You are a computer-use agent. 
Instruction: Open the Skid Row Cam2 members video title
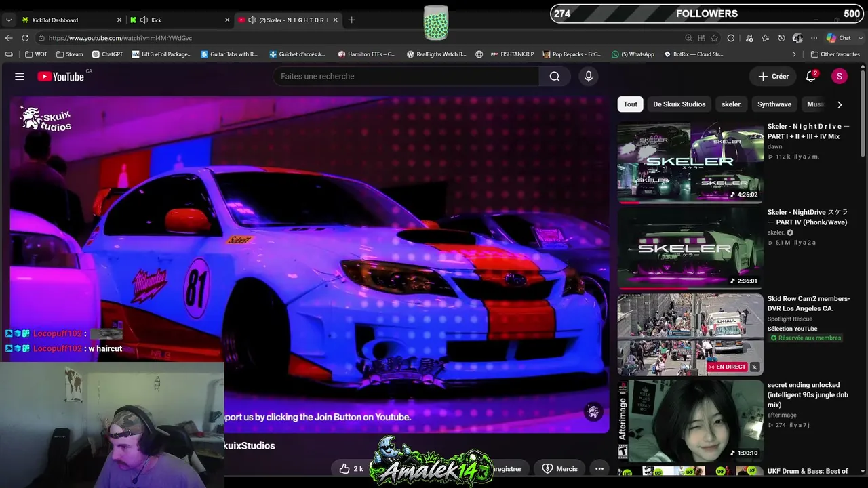(808, 304)
